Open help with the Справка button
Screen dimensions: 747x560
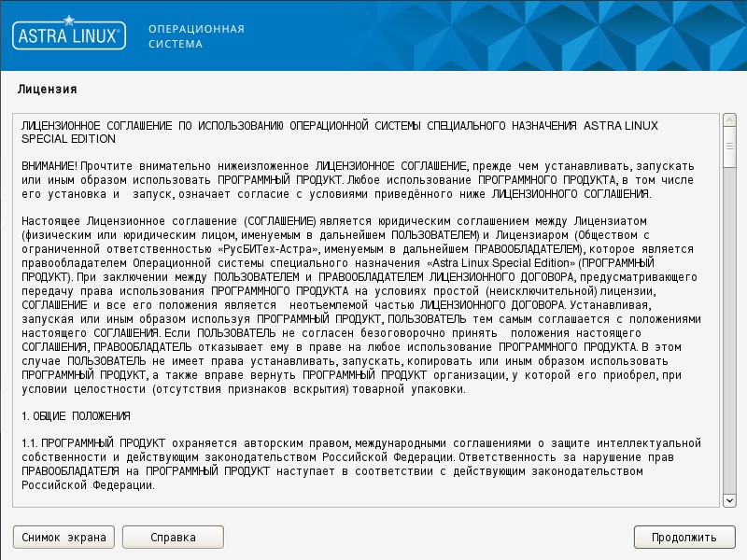[x=173, y=537]
